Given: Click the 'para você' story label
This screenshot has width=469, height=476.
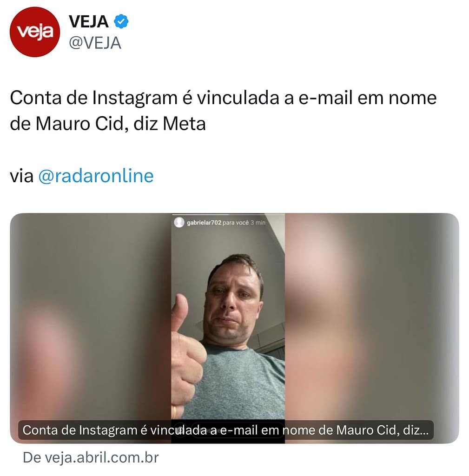Looking at the screenshot, I should click(x=236, y=223).
